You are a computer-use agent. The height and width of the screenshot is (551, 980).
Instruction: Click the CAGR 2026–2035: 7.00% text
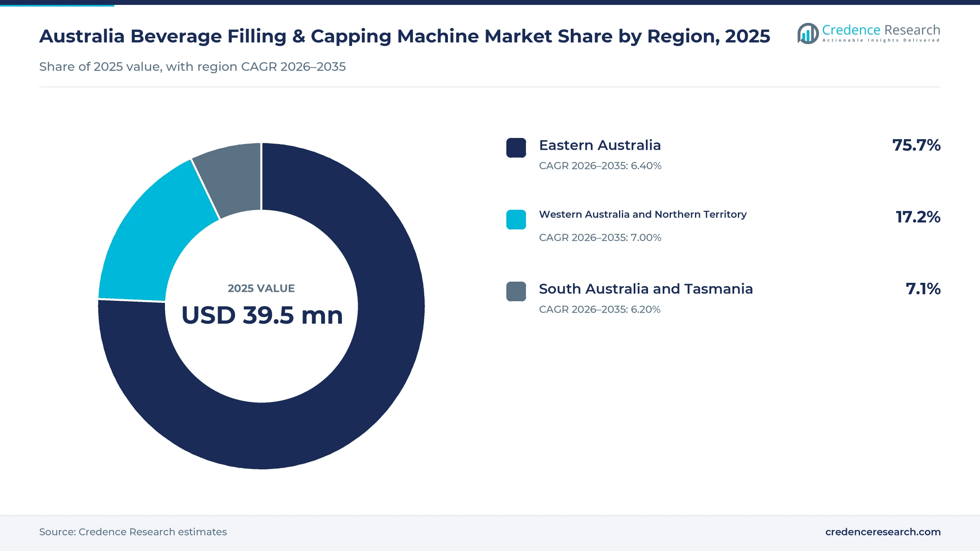(600, 238)
